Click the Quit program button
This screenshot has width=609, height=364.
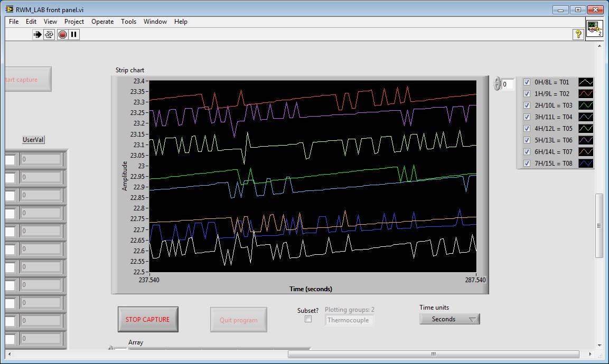[x=238, y=320]
